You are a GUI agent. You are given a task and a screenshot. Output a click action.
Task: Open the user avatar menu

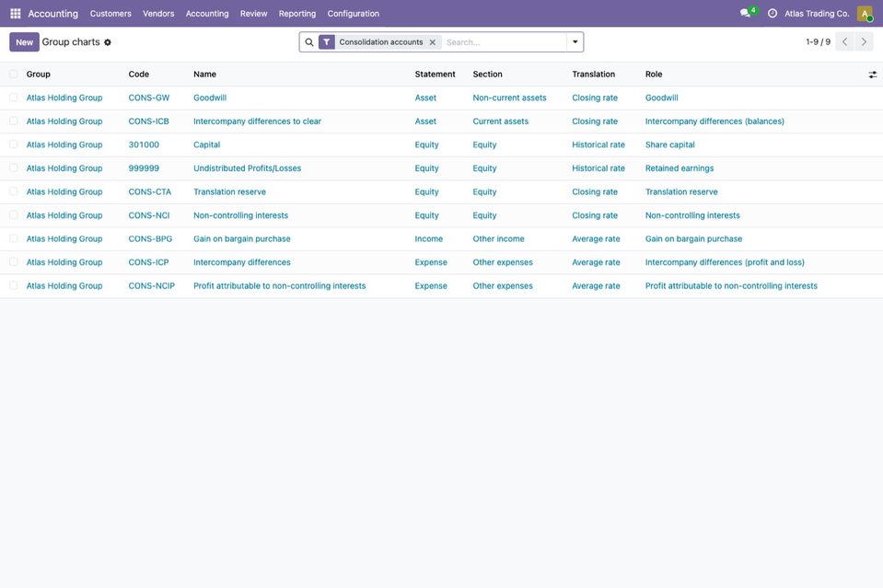pyautogui.click(x=865, y=13)
